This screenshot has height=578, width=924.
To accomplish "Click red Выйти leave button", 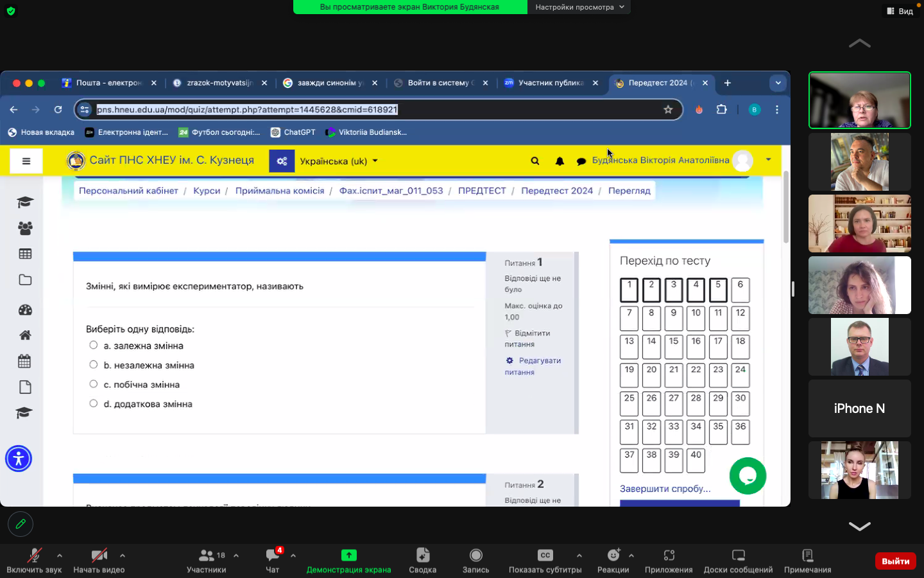I will (895, 561).
